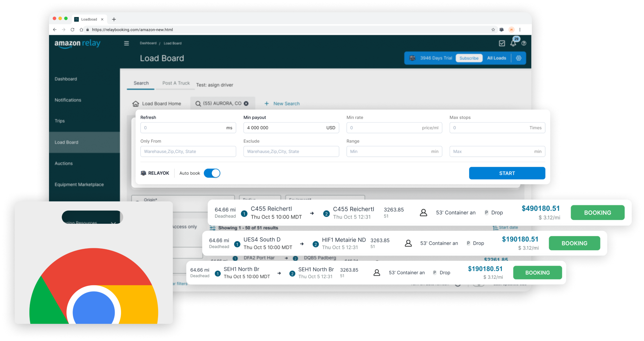Screen dimensions: 644x341
Task: Click the plus icon for New Search
Action: [x=267, y=104]
